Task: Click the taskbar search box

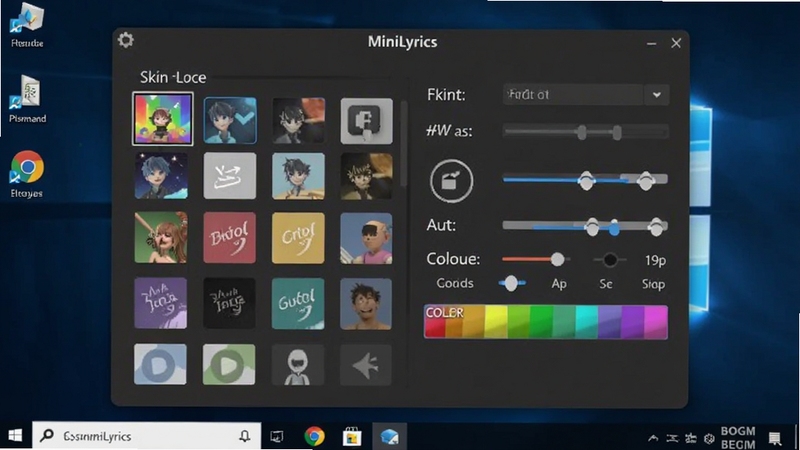Action: click(x=147, y=436)
